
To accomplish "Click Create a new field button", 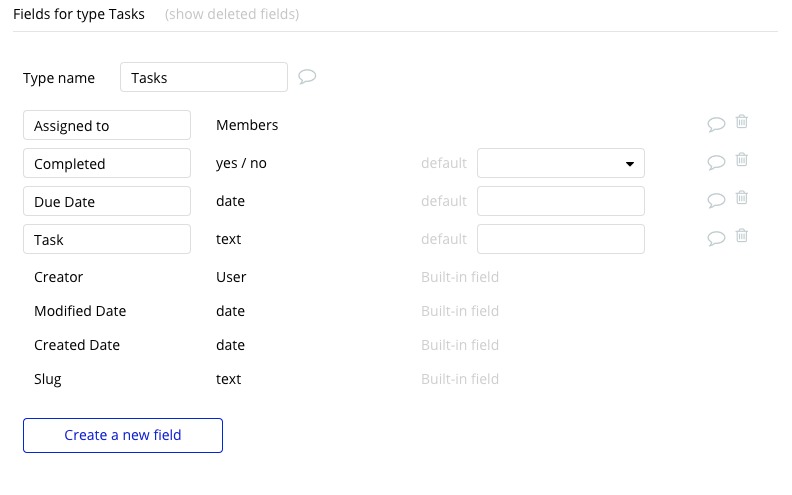I will tap(123, 435).
